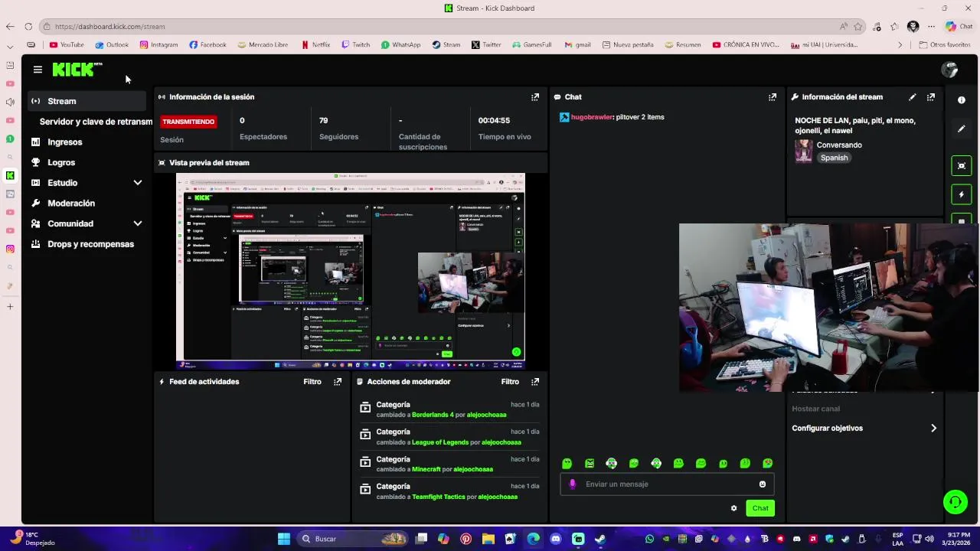Click the Teamfight Tactics category link
Screen dimensions: 980x551
click(439, 497)
